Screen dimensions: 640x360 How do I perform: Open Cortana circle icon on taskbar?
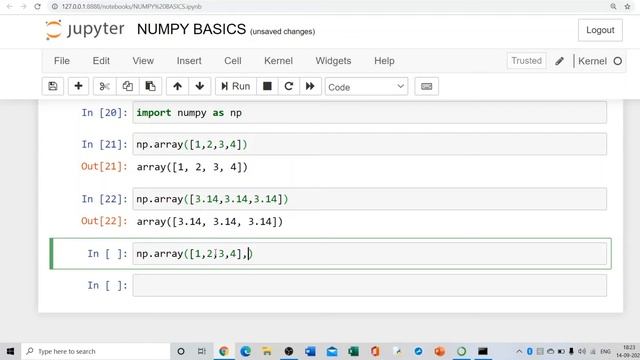(x=180, y=351)
